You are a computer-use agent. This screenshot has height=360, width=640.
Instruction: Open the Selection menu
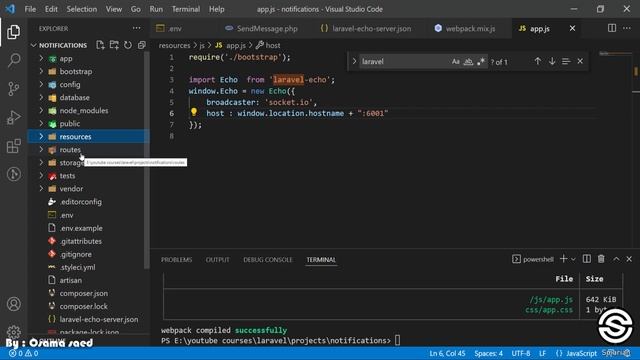click(x=82, y=9)
